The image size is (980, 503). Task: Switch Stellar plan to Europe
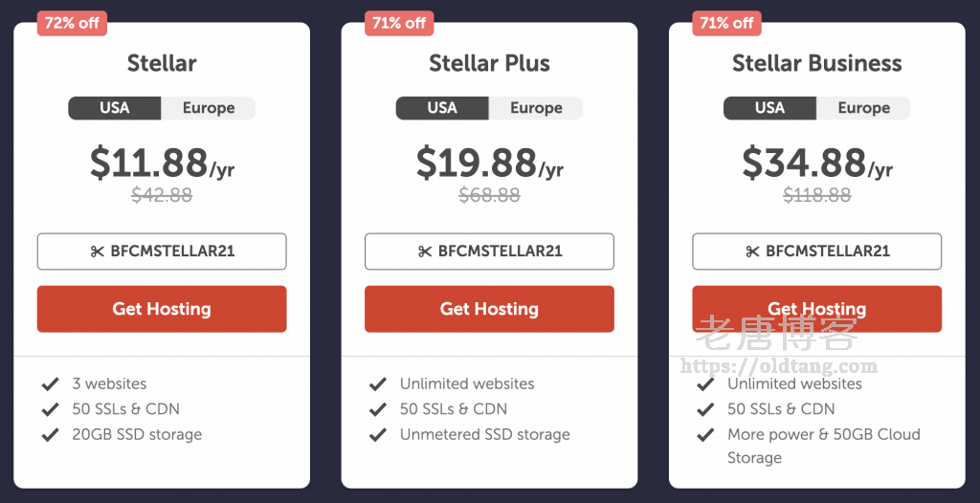pyautogui.click(x=209, y=108)
